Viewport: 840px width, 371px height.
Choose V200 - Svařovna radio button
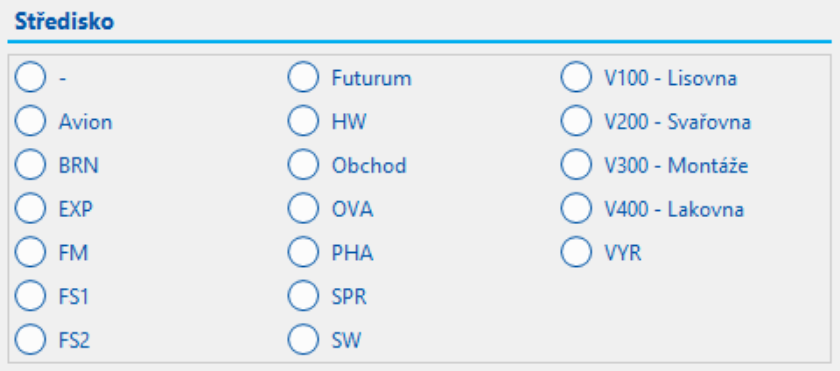tap(576, 121)
